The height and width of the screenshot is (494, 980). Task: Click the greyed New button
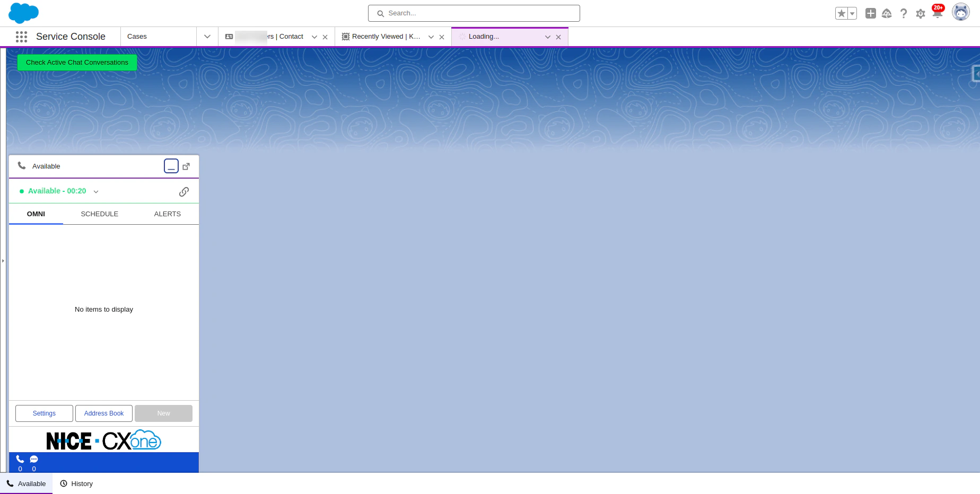(x=164, y=413)
